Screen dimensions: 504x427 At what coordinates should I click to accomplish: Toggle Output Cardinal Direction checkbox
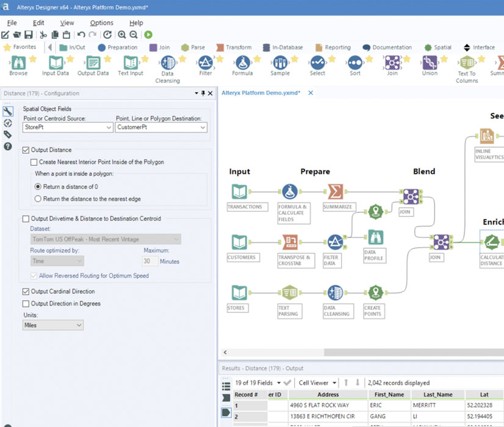[26, 292]
